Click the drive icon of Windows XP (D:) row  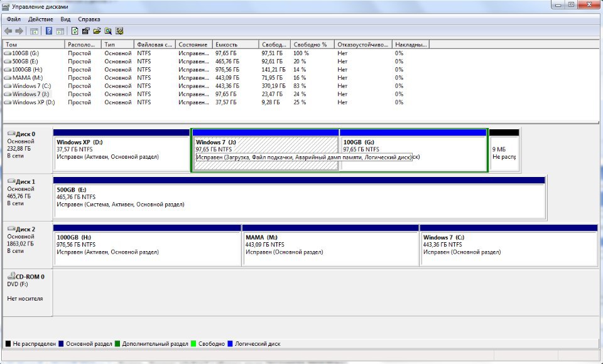8,102
